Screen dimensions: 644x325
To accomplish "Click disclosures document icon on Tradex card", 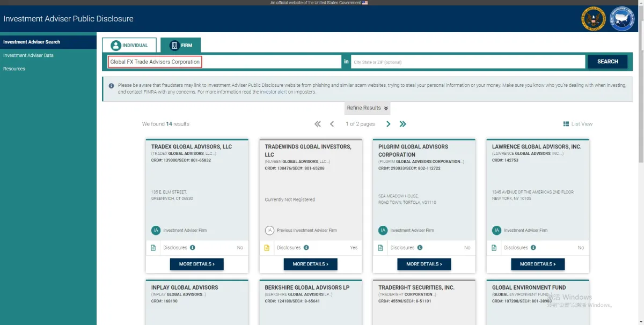I will [x=153, y=248].
